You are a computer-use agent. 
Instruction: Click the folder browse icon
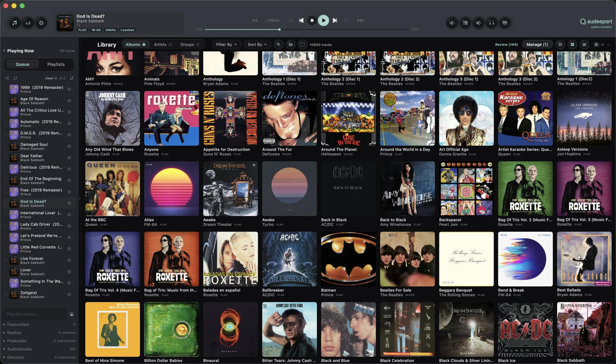pos(291,45)
